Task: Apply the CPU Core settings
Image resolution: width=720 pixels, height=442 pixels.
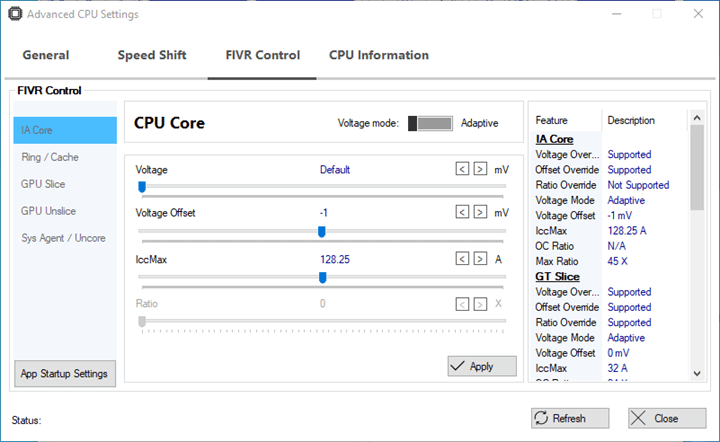Action: pos(482,366)
